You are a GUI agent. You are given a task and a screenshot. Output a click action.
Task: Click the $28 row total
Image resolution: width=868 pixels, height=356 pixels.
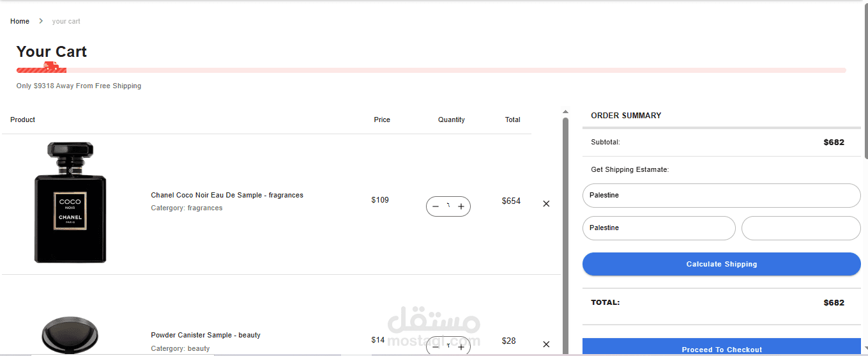pos(508,341)
